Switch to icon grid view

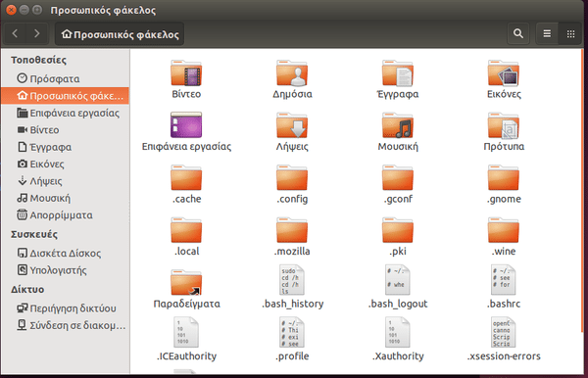[x=570, y=33]
